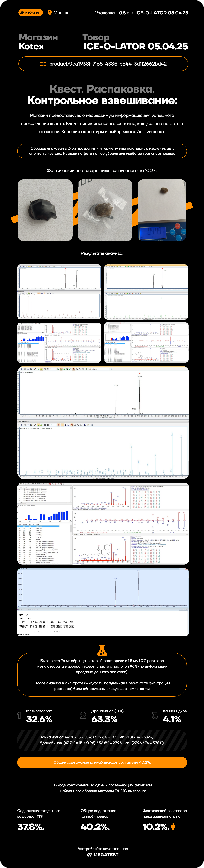Select the Москва city label
204x868 pixels.
[x=62, y=13]
